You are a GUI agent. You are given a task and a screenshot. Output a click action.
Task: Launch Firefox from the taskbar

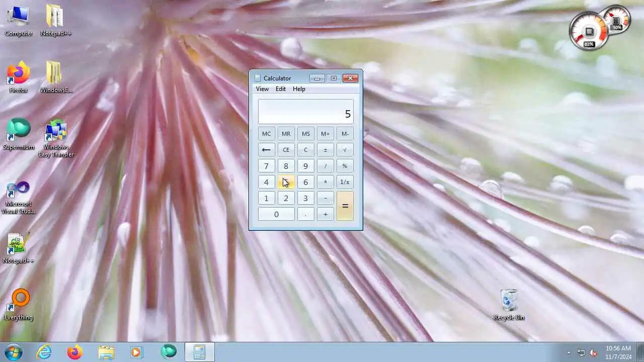click(x=75, y=352)
